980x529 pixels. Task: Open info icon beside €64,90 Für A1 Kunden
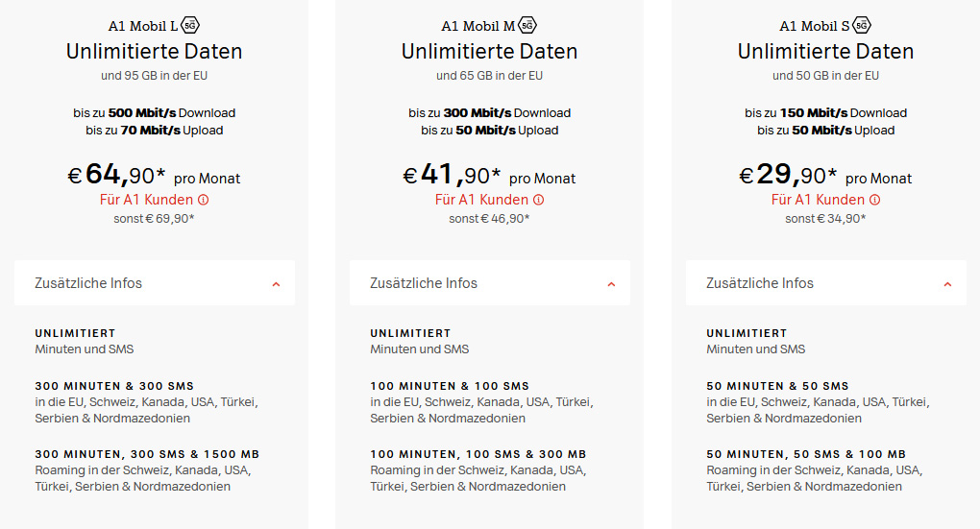203,200
